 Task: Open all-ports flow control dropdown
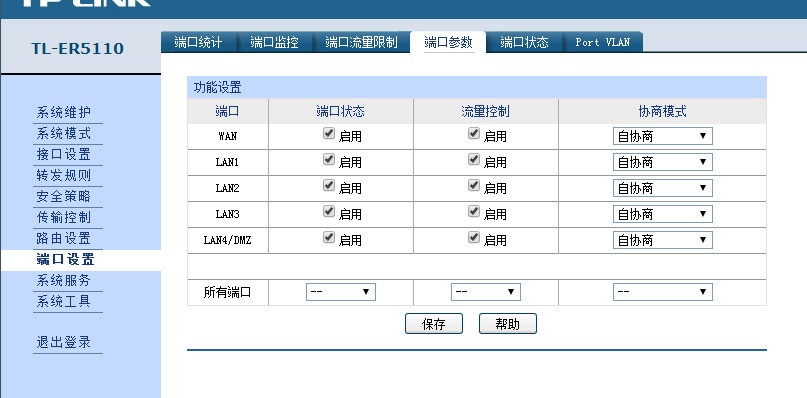click(486, 292)
